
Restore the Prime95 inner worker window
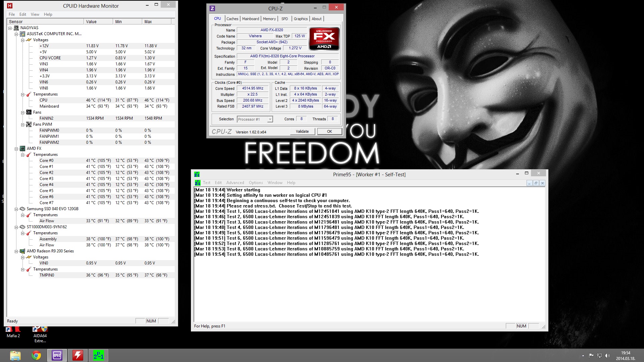pyautogui.click(x=536, y=183)
